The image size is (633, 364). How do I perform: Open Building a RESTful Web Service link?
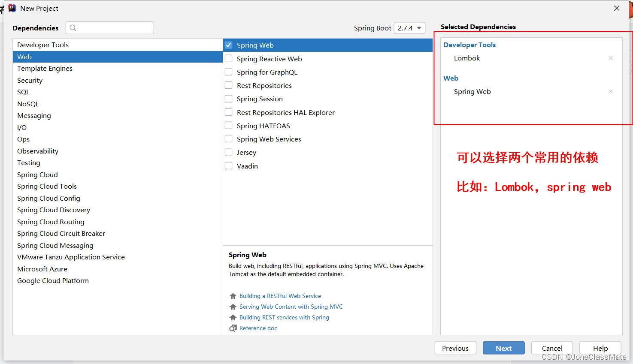(280, 296)
